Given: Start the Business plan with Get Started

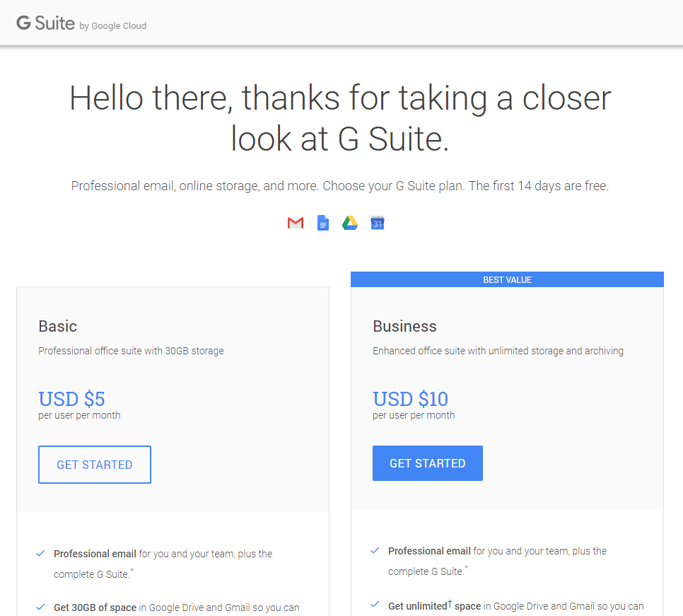Looking at the screenshot, I should point(427,463).
